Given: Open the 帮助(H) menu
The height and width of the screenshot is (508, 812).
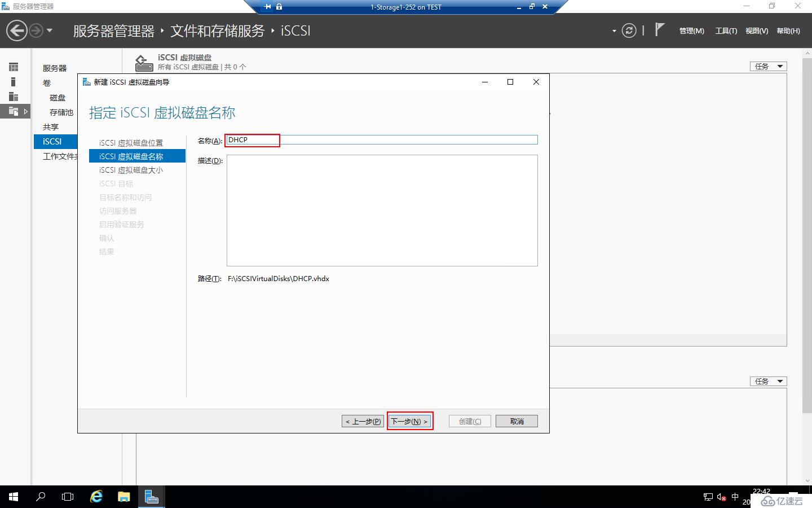Looking at the screenshot, I should tap(788, 31).
